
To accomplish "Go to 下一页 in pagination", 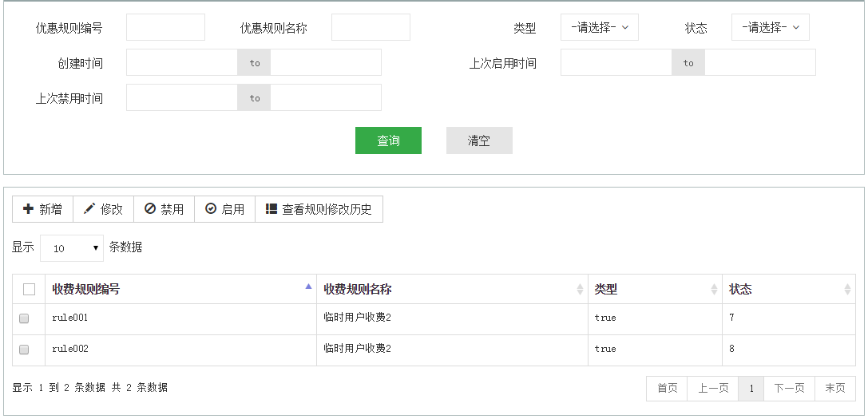I will (789, 388).
